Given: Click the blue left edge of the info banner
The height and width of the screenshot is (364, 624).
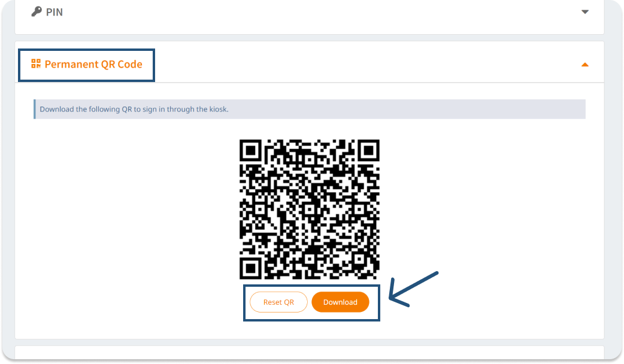Looking at the screenshot, I should 35,109.
